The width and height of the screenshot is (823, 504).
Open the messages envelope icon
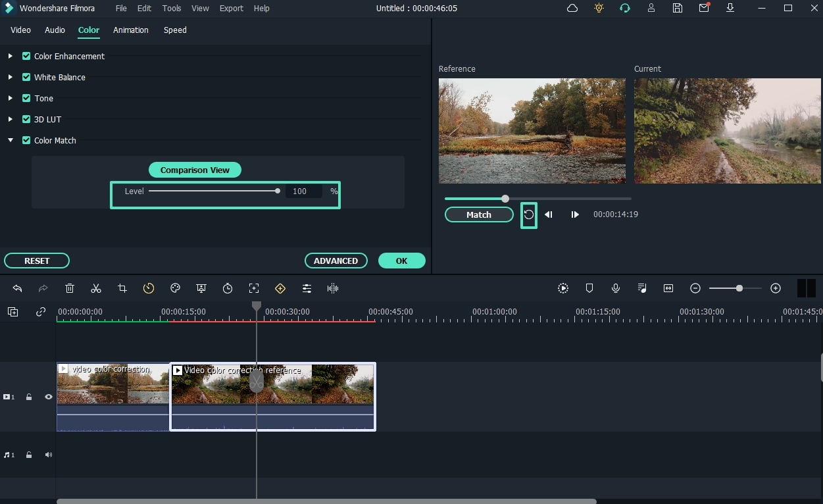[704, 9]
